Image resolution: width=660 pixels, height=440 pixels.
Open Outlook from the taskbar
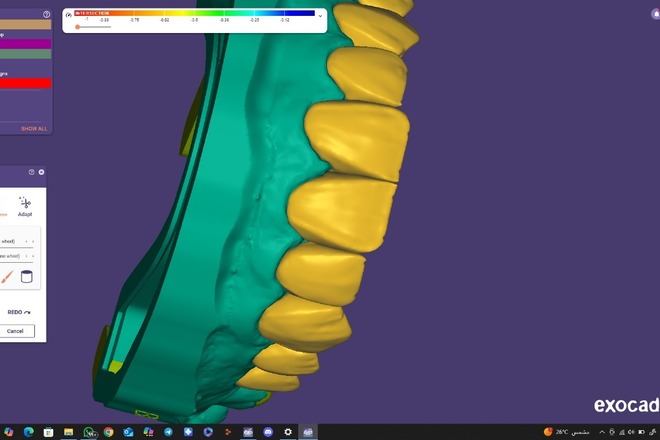[128, 432]
